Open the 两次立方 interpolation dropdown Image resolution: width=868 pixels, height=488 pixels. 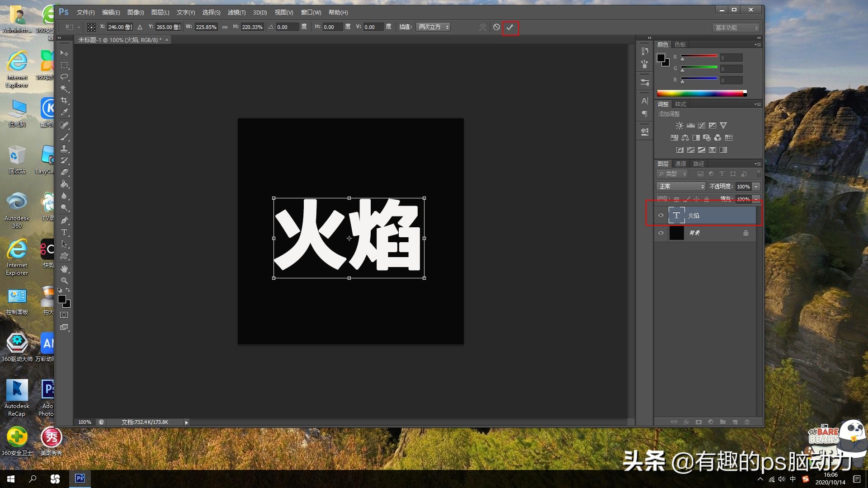(433, 27)
